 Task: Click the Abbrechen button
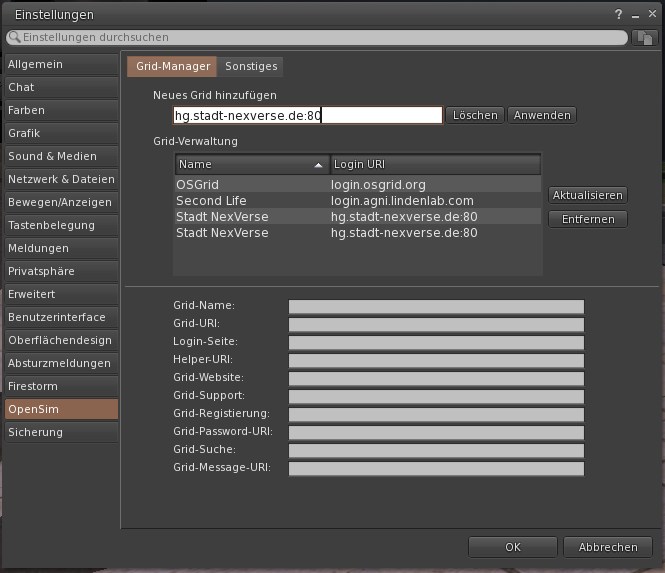pos(608,547)
